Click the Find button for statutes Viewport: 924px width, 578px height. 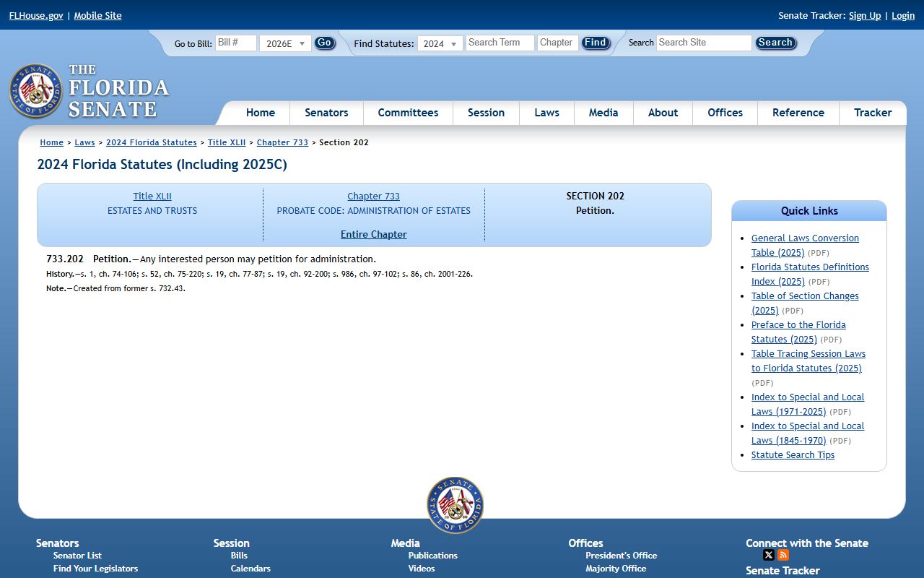click(596, 43)
